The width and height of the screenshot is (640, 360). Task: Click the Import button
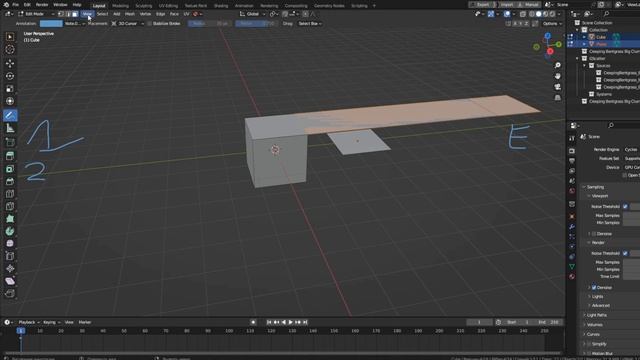(x=507, y=4)
